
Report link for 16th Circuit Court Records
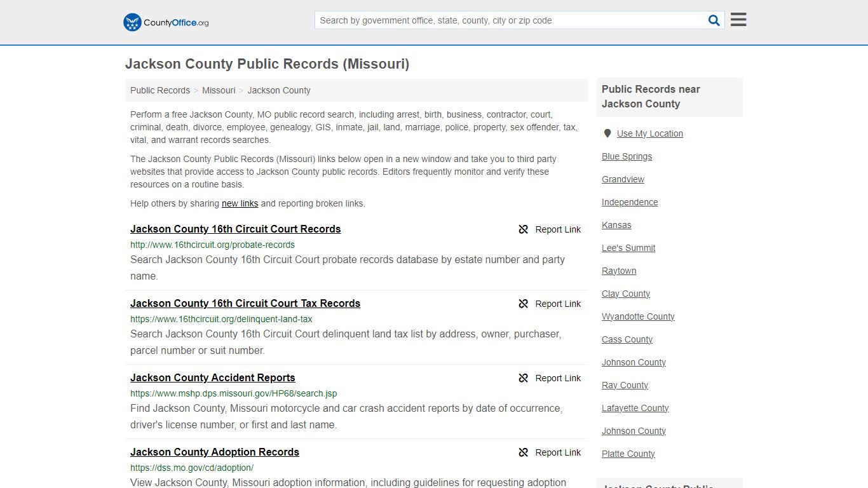click(x=558, y=229)
